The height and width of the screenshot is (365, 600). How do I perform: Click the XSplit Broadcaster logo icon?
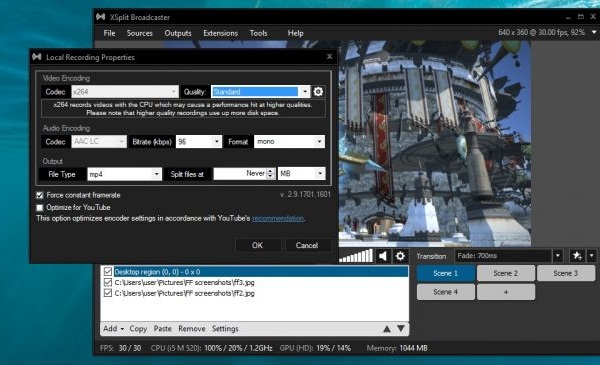101,17
